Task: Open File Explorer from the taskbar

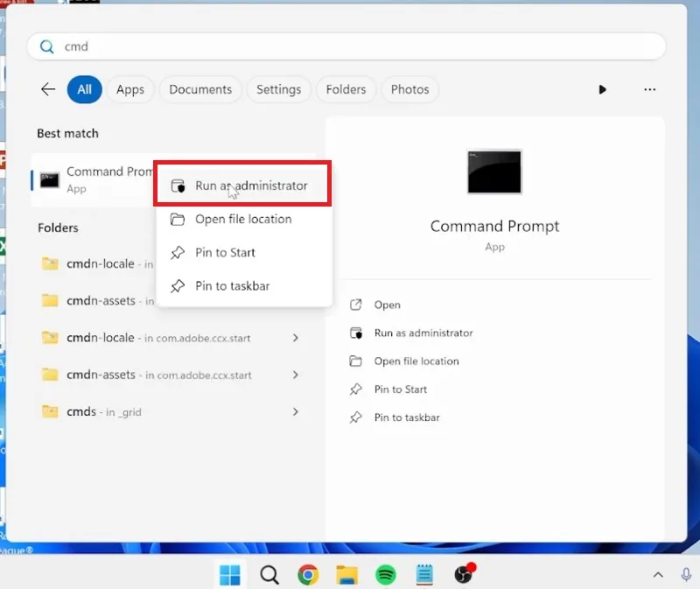Action: pyautogui.click(x=346, y=575)
